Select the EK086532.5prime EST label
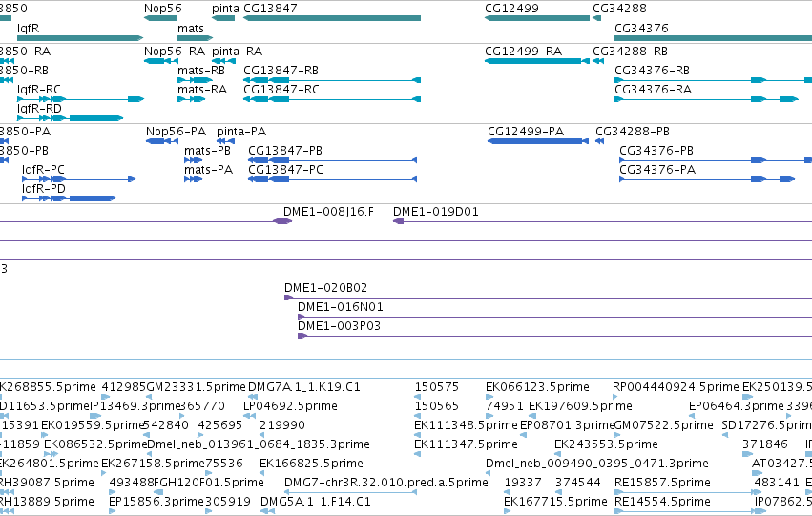 pyautogui.click(x=95, y=444)
